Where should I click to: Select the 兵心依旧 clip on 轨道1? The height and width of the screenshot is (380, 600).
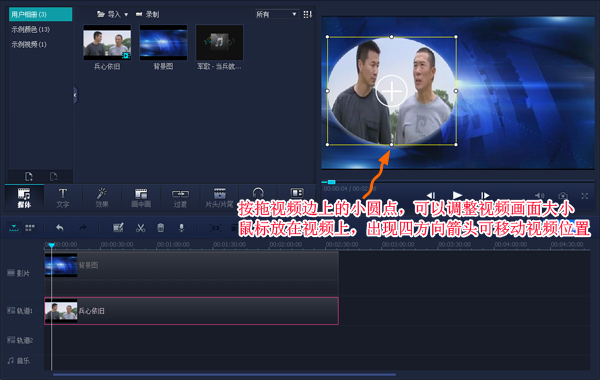pyautogui.click(x=191, y=311)
